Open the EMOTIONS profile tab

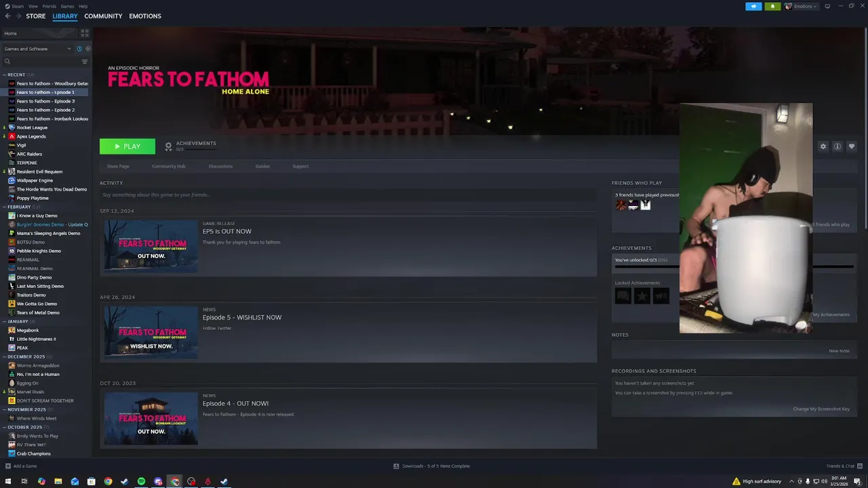[x=145, y=16]
